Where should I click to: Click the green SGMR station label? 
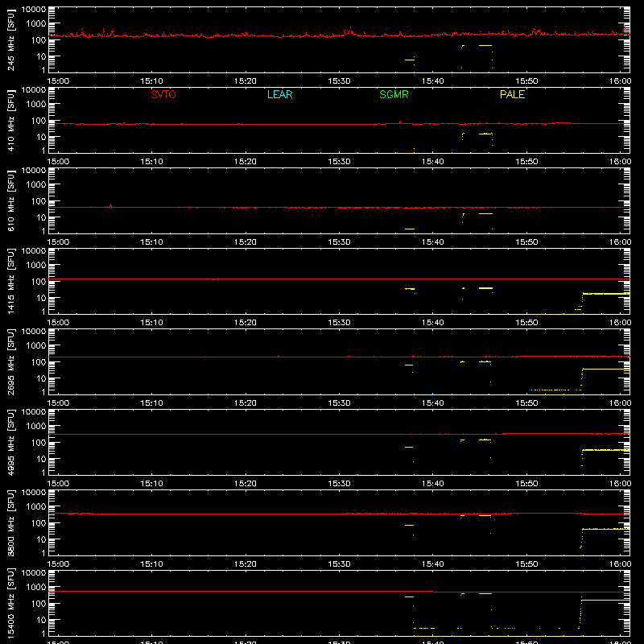(x=394, y=94)
